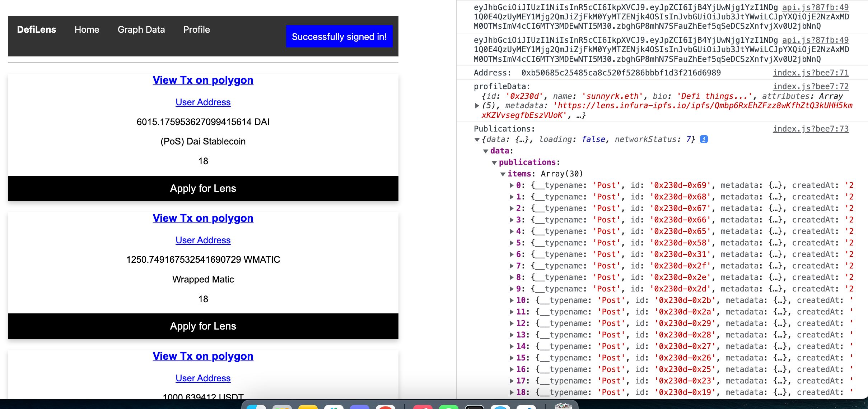
Task: Expand items entry 5 with id 0x230d-0x58
Action: pos(512,243)
